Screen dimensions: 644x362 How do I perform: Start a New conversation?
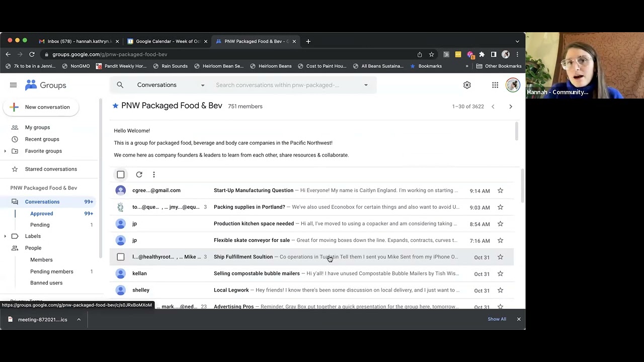(41, 107)
